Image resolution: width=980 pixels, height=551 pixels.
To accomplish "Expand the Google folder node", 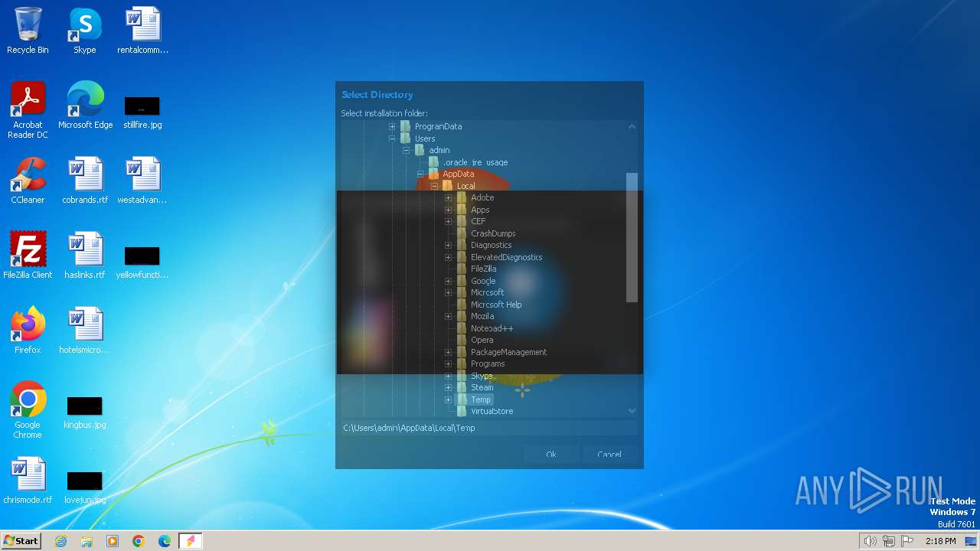I will tap(449, 281).
